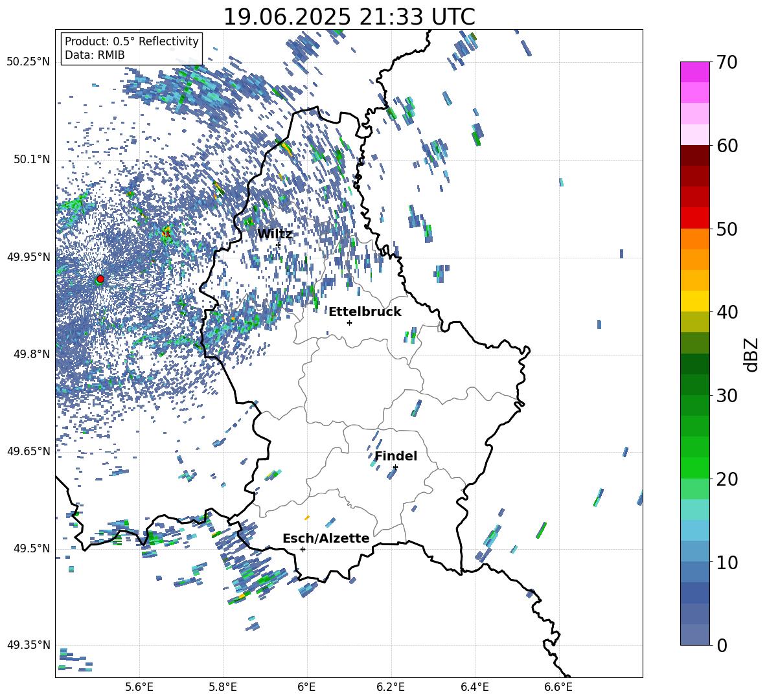Click 'Product: 0.5° Reflectivity' text

click(x=132, y=41)
